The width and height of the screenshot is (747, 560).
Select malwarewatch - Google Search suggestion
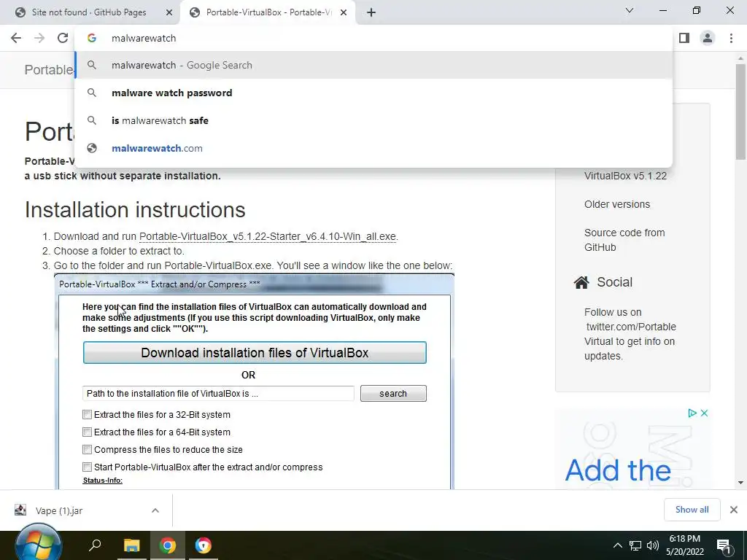click(x=373, y=65)
